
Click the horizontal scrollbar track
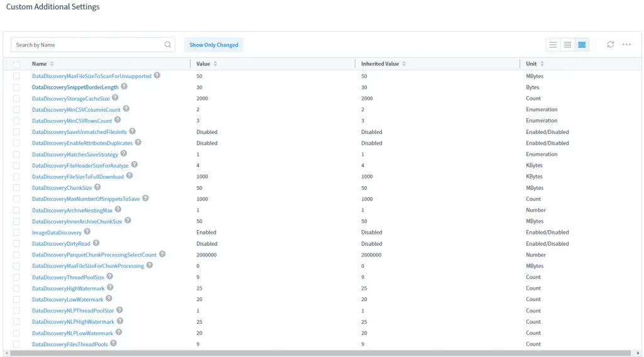pos(320,353)
